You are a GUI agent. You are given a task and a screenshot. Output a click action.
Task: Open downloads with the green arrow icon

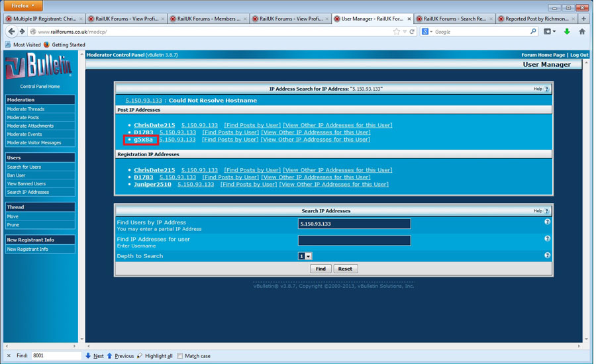pos(567,32)
